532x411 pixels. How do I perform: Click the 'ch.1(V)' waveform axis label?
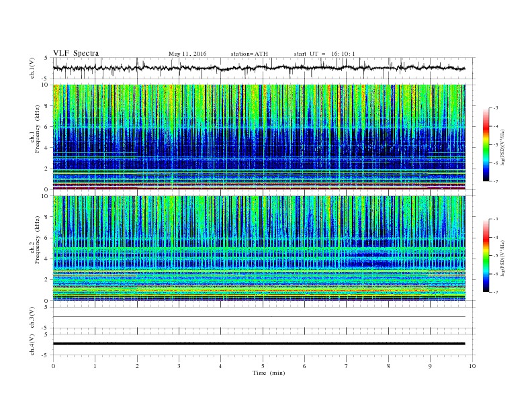[x=32, y=68]
